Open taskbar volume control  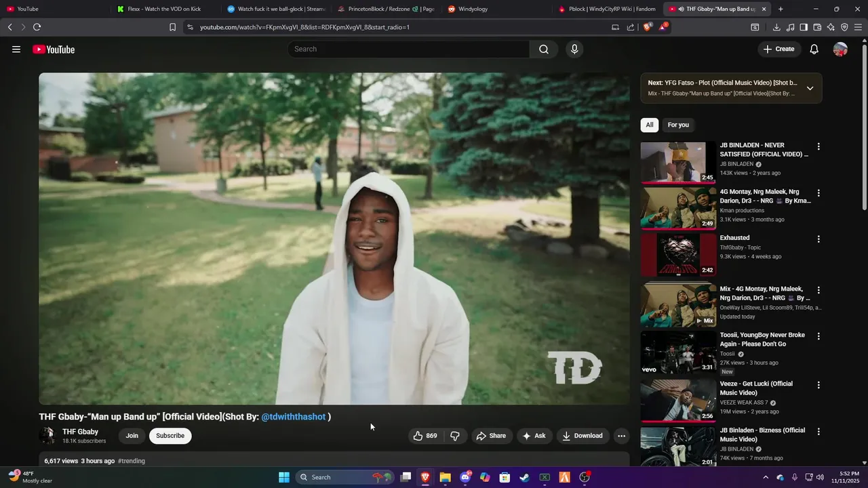point(820,477)
